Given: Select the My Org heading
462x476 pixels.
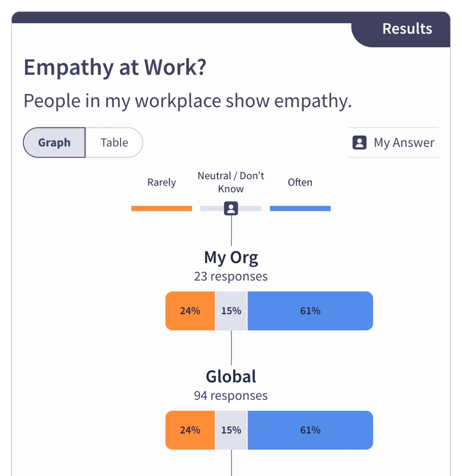Looking at the screenshot, I should click(231, 257).
